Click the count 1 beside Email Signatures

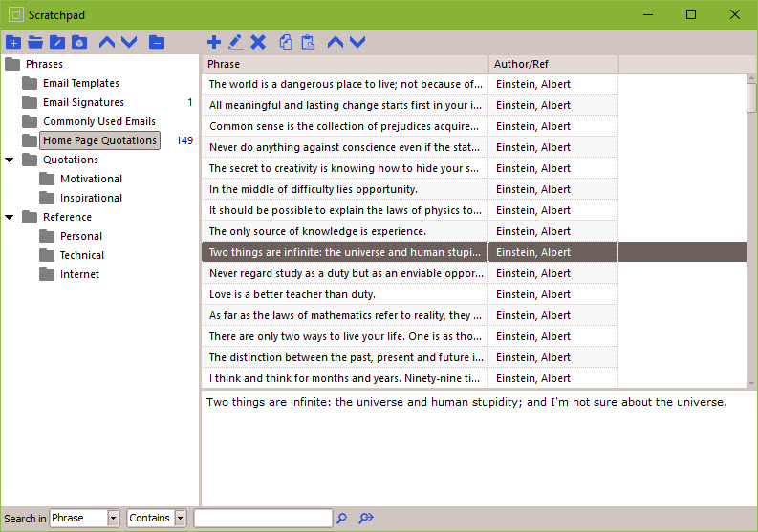click(190, 102)
